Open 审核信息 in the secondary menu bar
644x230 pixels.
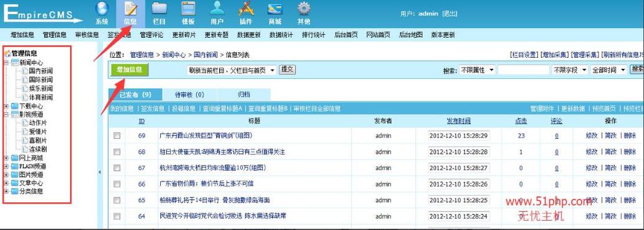click(87, 35)
